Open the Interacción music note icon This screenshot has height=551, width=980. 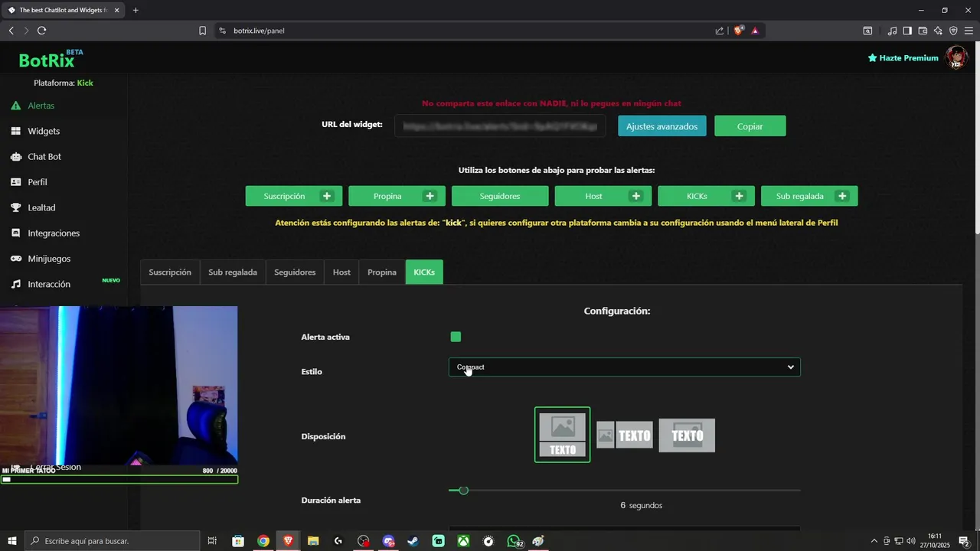coord(15,284)
